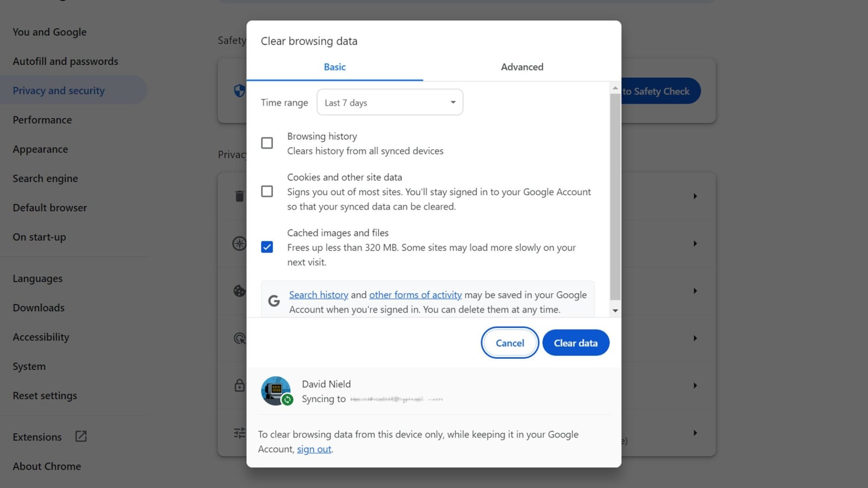Click the sliders tune icon in privacy list
Image resolution: width=868 pixels, height=488 pixels.
[239, 433]
